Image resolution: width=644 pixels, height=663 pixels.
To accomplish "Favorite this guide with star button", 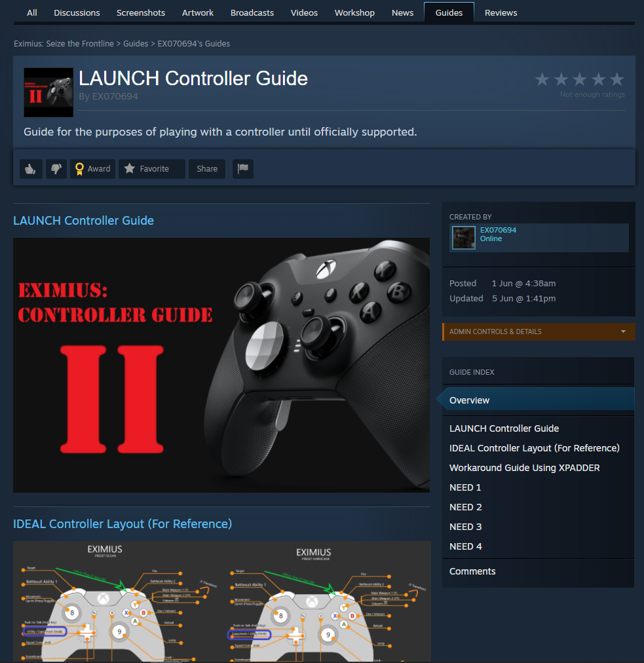I will pos(152,169).
